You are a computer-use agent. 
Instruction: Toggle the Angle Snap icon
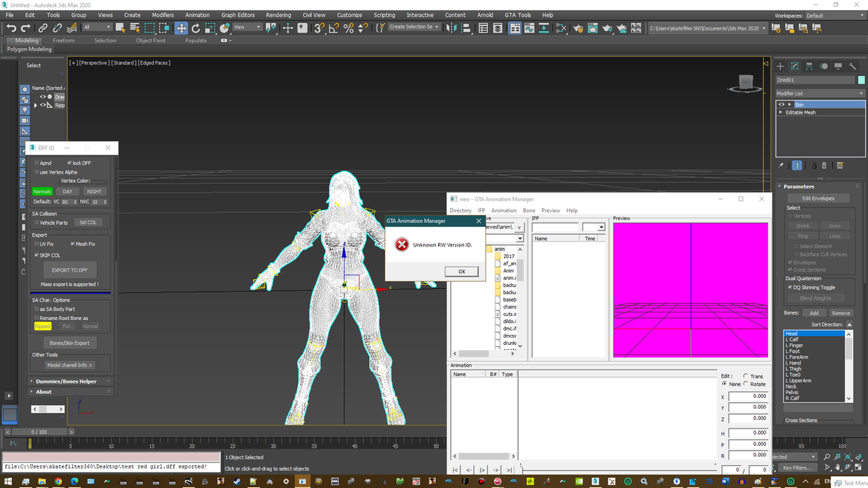(x=334, y=28)
